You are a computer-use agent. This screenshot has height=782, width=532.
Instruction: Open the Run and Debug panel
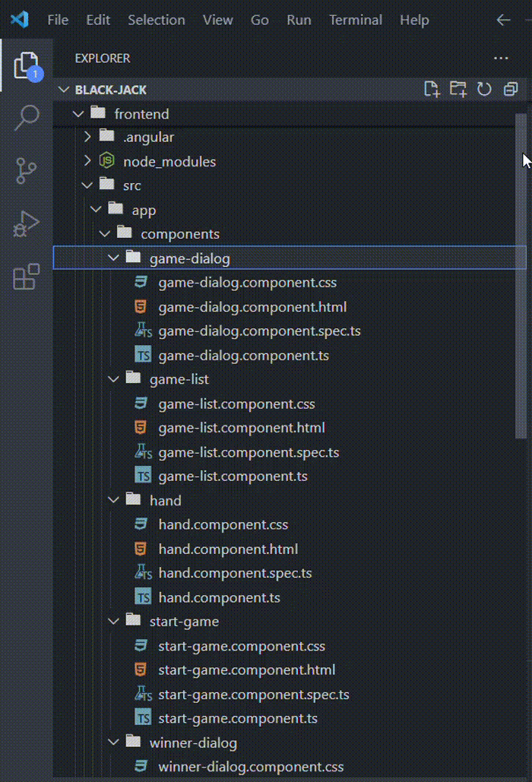pyautogui.click(x=27, y=223)
